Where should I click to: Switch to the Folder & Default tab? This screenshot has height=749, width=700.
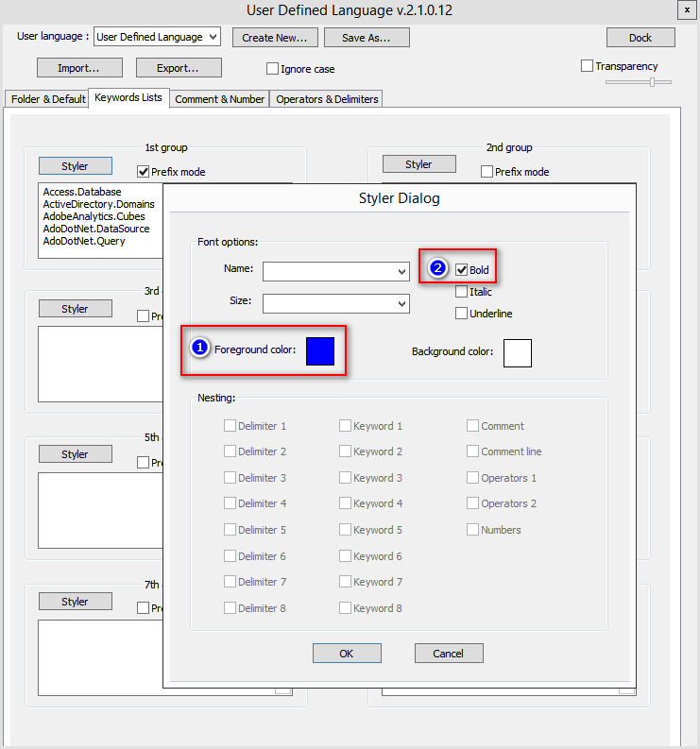tap(47, 99)
